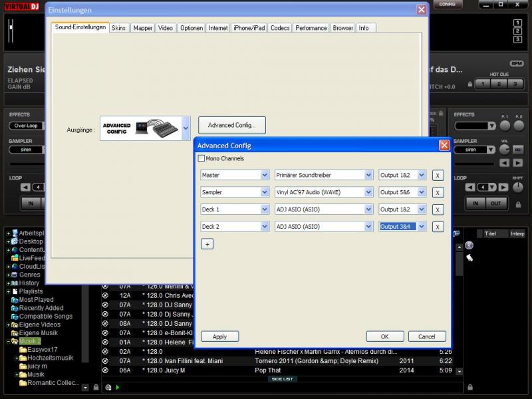
Task: Click the green play arrow under the song list
Action: pos(118,387)
